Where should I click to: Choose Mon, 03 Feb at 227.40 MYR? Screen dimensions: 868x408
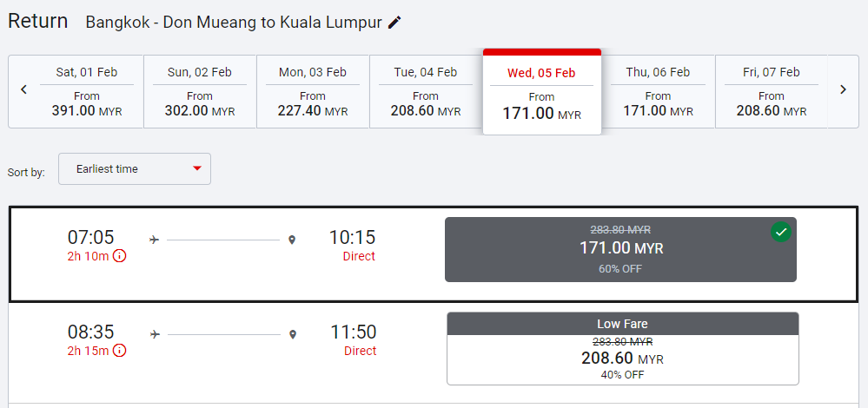point(313,92)
